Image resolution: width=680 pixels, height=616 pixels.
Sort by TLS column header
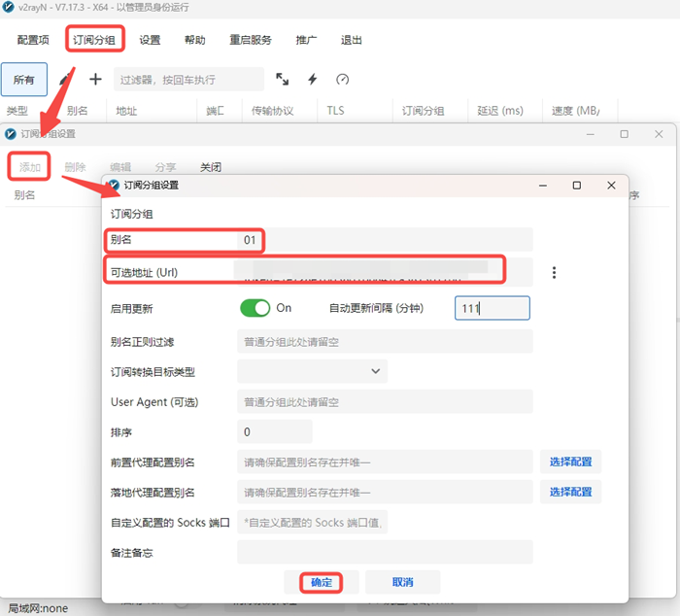(335, 111)
